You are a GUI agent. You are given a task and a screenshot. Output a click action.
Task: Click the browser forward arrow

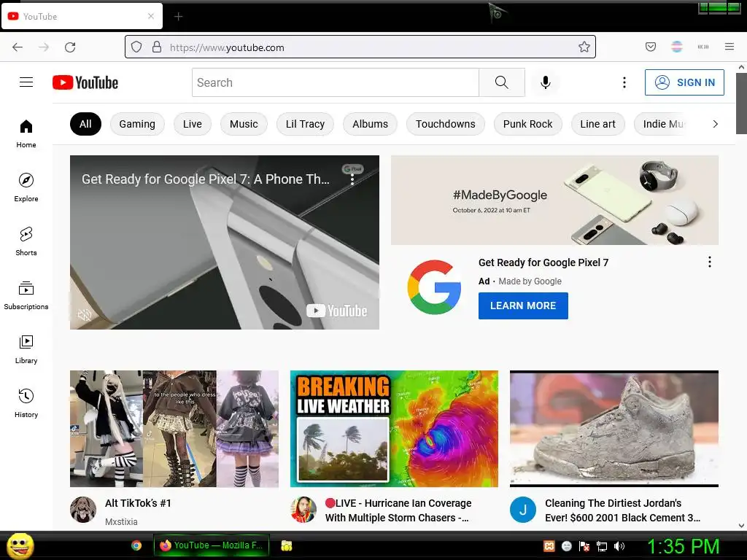click(44, 47)
